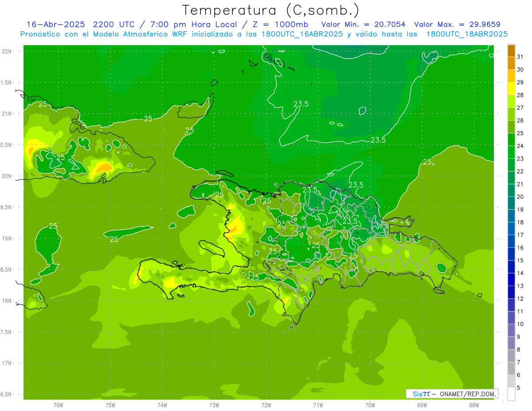This screenshot has height=411, width=532.
Task: Click the "20N" latitude axis label
Action: [7, 176]
